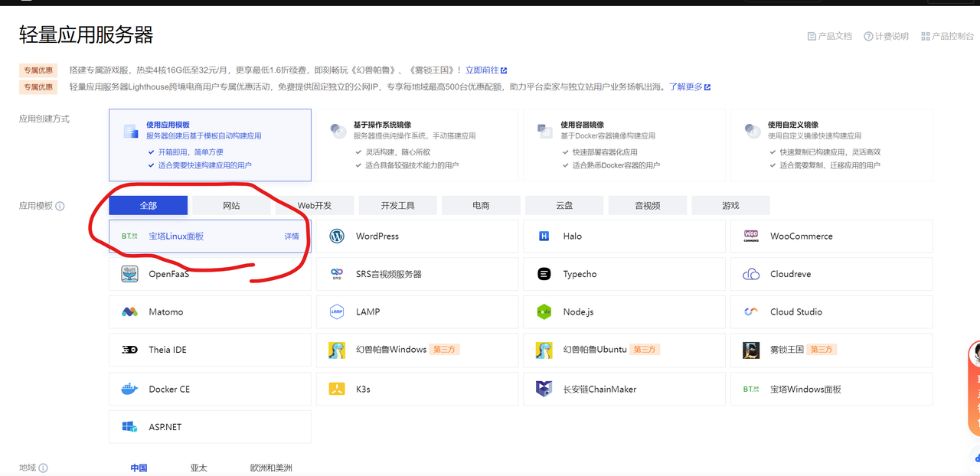Select the 幻兽帕鲁Windows template icon
The width and height of the screenshot is (980, 476).
coord(337,350)
